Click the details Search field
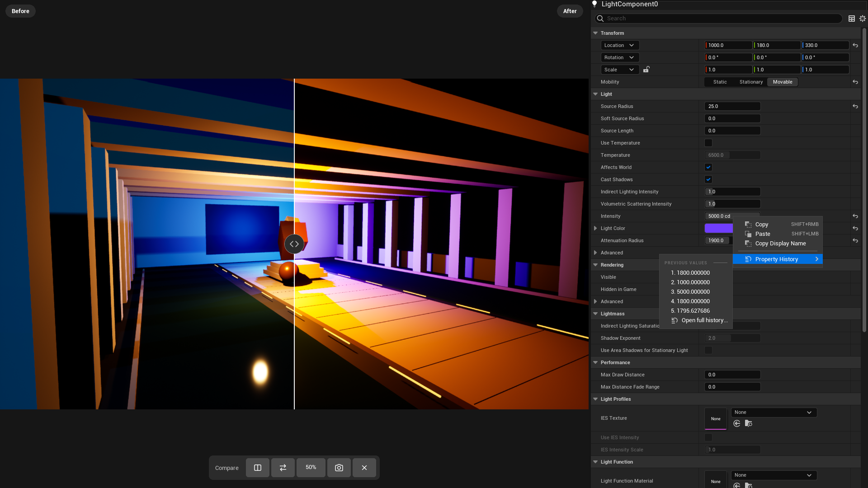Viewport: 868px width, 488px height. 718,19
